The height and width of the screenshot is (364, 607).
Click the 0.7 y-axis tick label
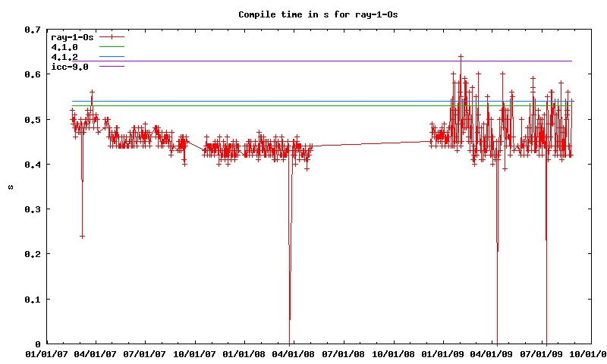pos(31,30)
